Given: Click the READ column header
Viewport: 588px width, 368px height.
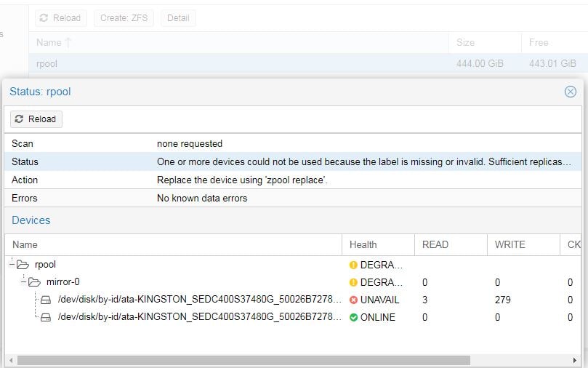Looking at the screenshot, I should (x=451, y=245).
